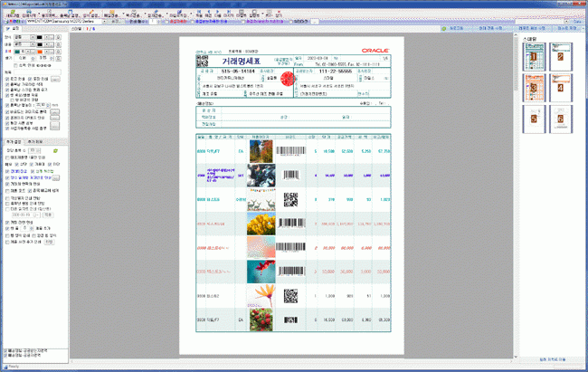Open the date picker dropdown on the date field
Viewport: 588px width, 372px height.
37,215
